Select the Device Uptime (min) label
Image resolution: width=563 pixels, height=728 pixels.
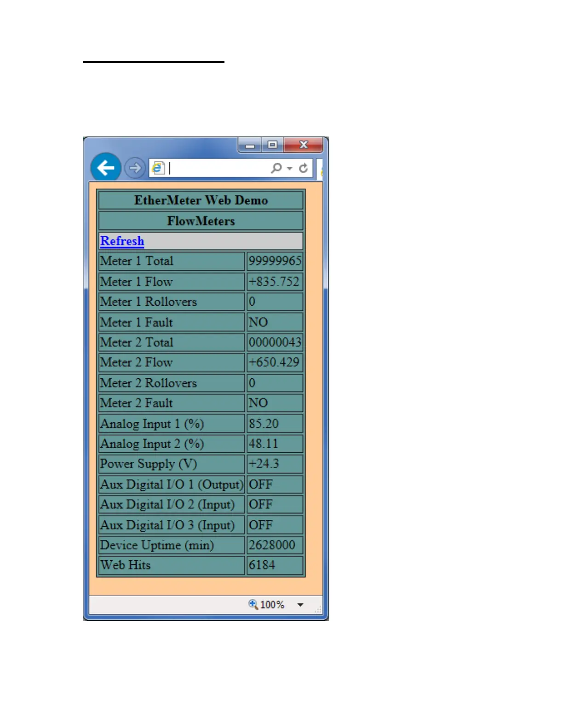click(157, 546)
